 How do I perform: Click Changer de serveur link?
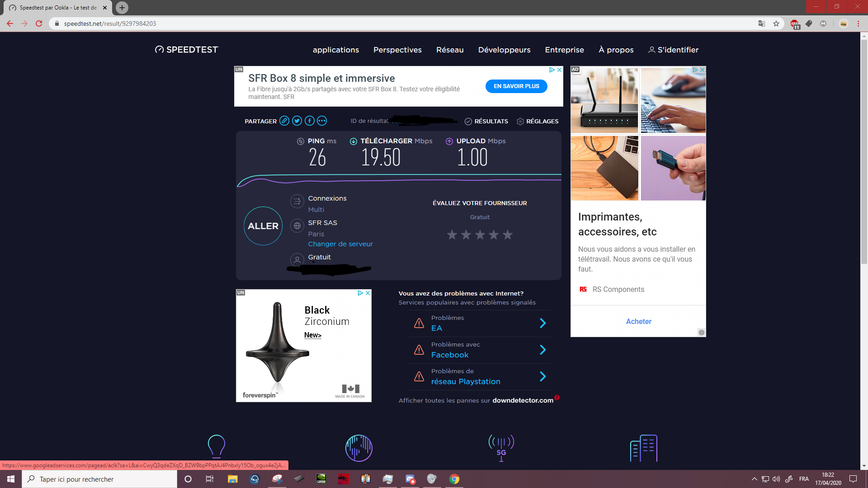pos(340,244)
